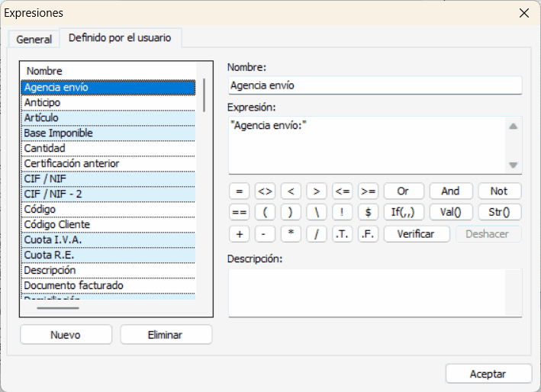The width and height of the screenshot is (541, 392).
Task: Select Cantidad in the list
Action: tap(108, 148)
